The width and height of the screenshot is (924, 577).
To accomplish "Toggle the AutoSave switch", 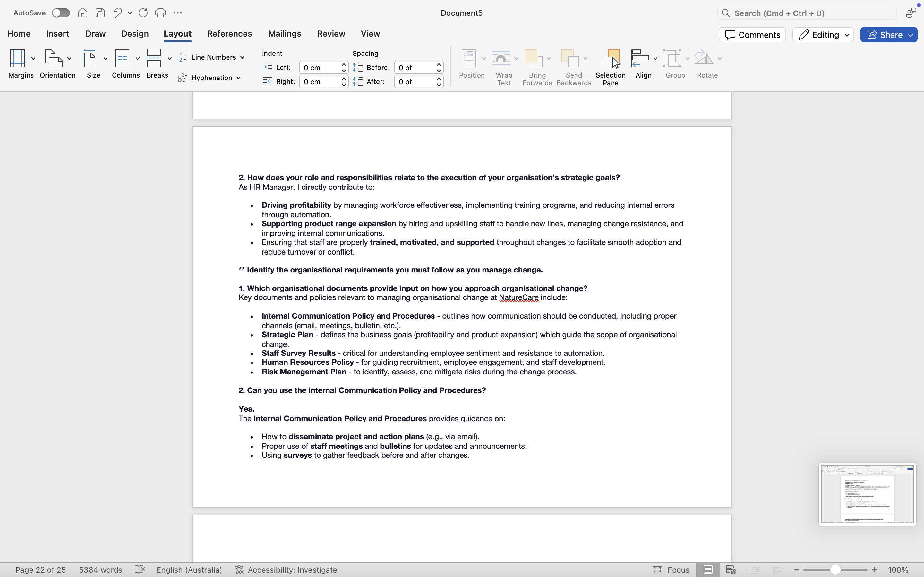I will click(61, 13).
